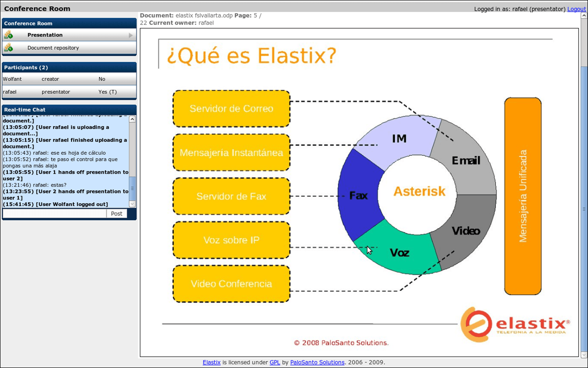The height and width of the screenshot is (368, 588).
Task: Select the Wolfant participant row
Action: [x=69, y=79]
